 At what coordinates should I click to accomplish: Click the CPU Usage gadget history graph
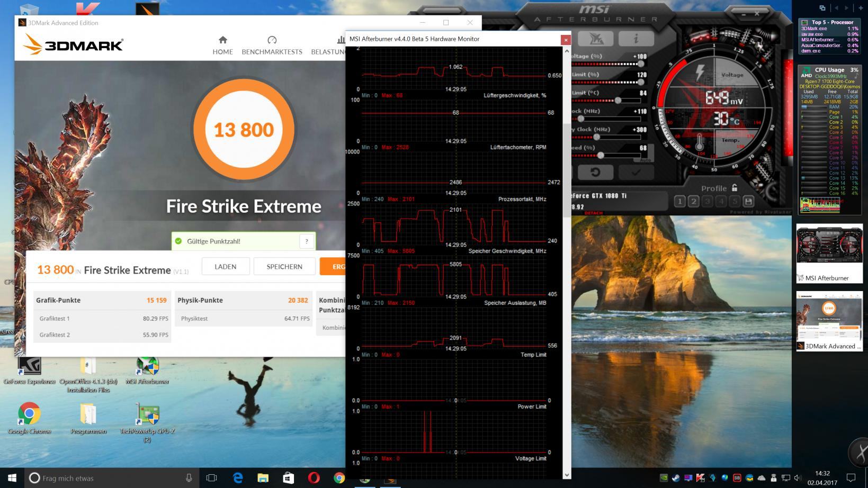(820, 204)
